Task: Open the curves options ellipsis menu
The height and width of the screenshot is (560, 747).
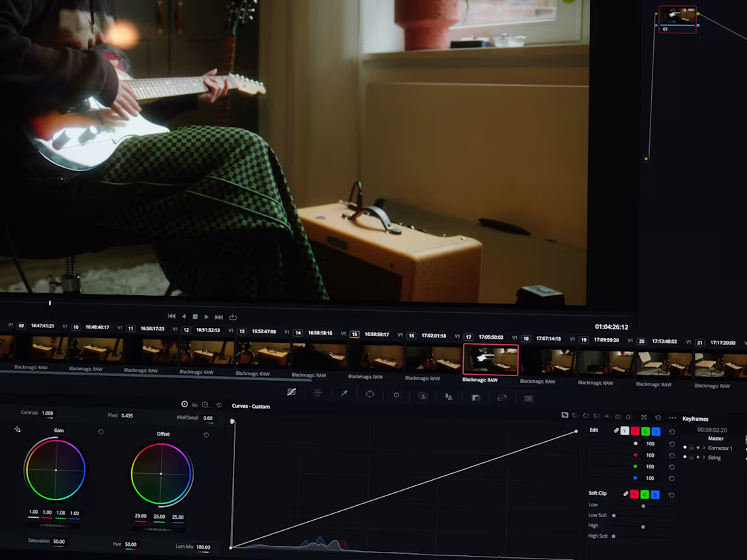Action: point(672,418)
